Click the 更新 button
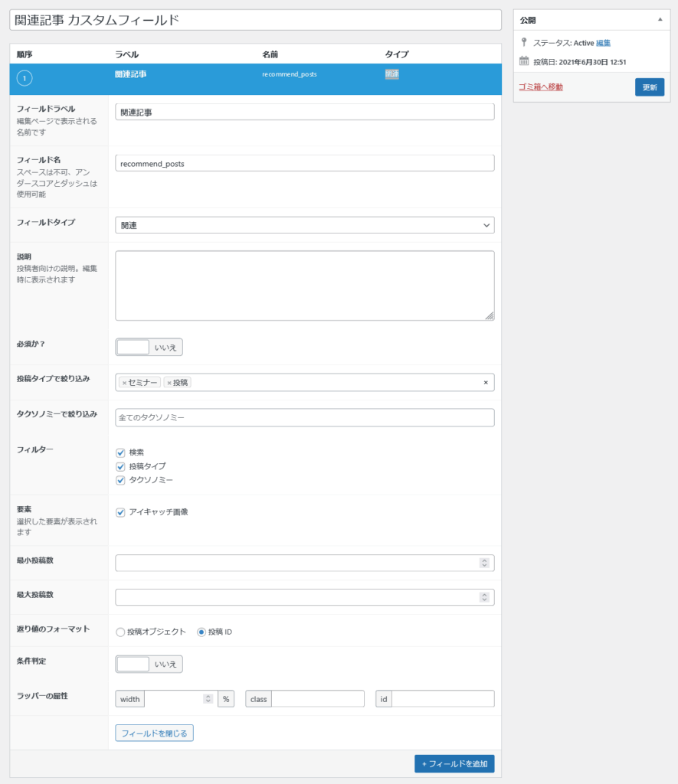The image size is (678, 784). coord(649,87)
